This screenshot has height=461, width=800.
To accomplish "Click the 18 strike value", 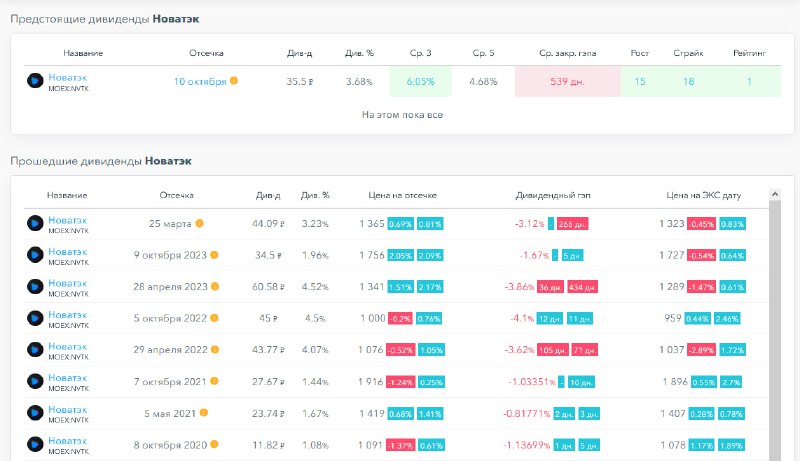I will tap(688, 82).
